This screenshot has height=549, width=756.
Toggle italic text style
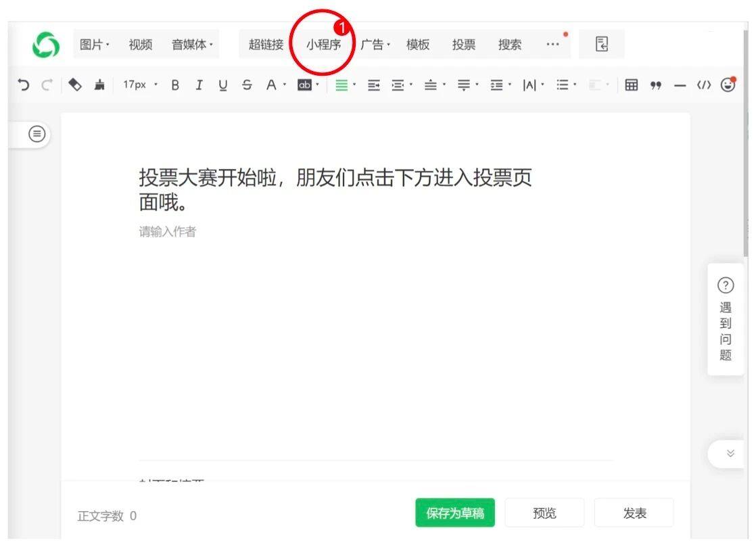(x=199, y=85)
